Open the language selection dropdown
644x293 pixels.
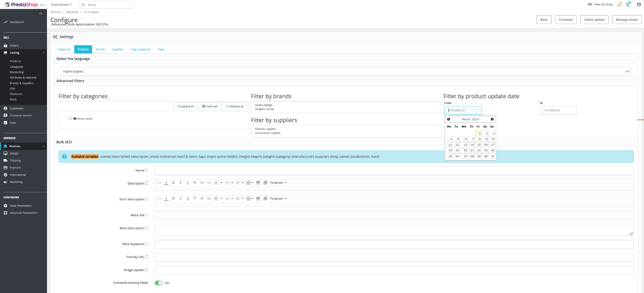tap(345, 71)
